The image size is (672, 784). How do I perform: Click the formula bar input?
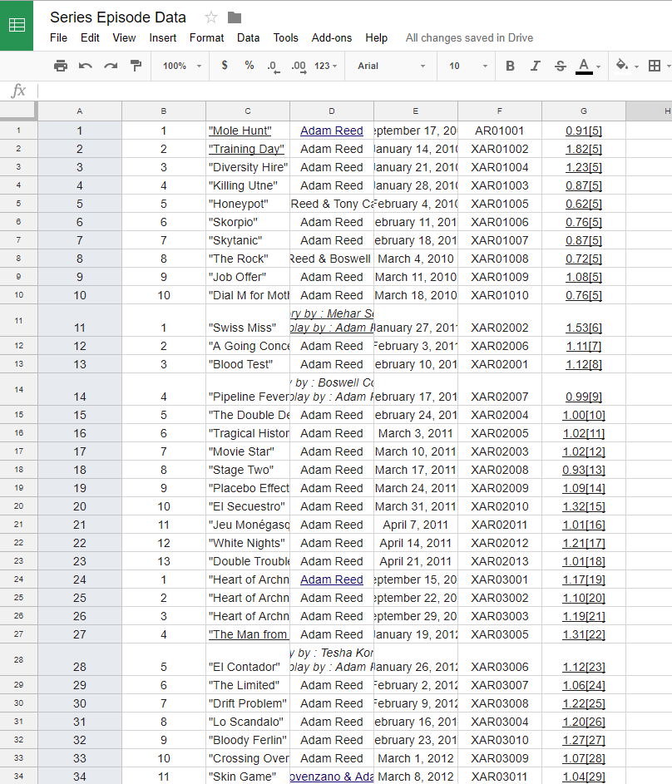[355, 91]
